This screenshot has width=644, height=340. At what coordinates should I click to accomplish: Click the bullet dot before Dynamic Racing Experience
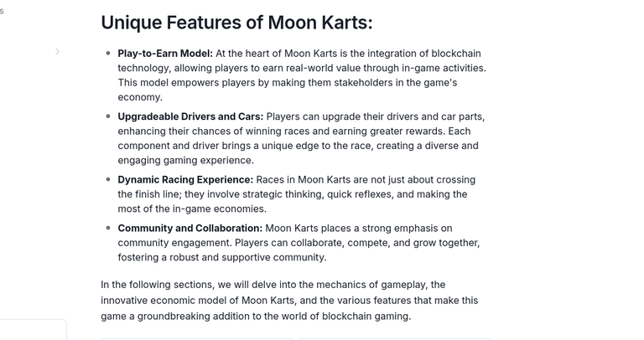(x=108, y=179)
